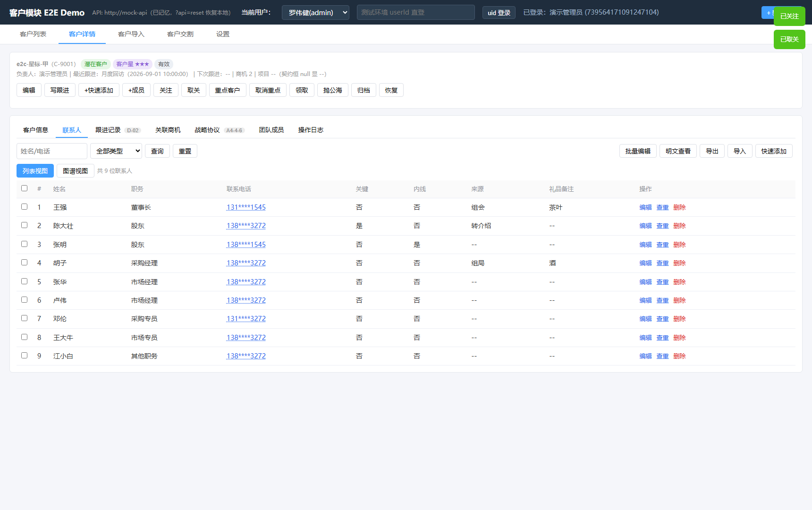Click the 抛公海 action button
812x510 pixels.
click(x=333, y=90)
